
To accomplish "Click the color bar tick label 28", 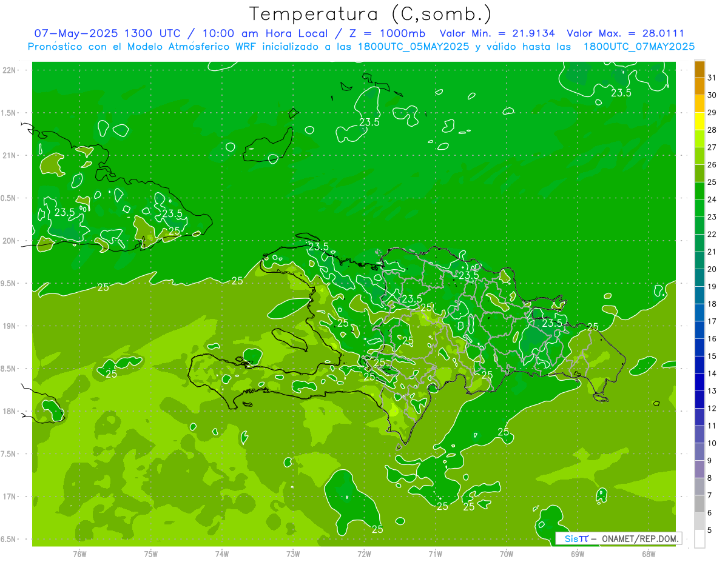I will tap(712, 130).
